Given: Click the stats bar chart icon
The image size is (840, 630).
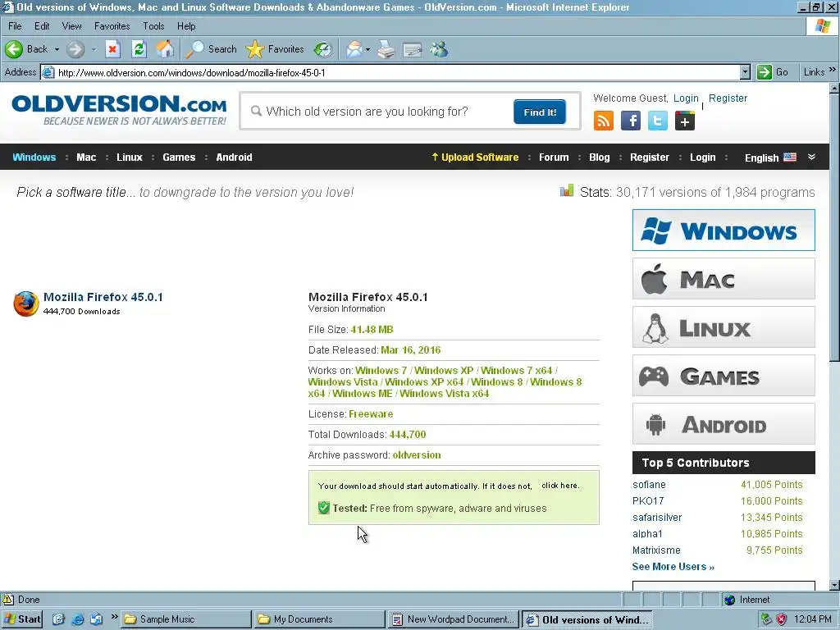Looking at the screenshot, I should click(567, 190).
